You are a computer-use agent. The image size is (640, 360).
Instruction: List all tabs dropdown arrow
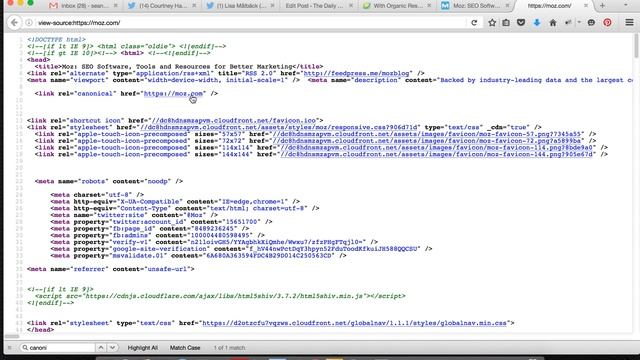[625, 5]
